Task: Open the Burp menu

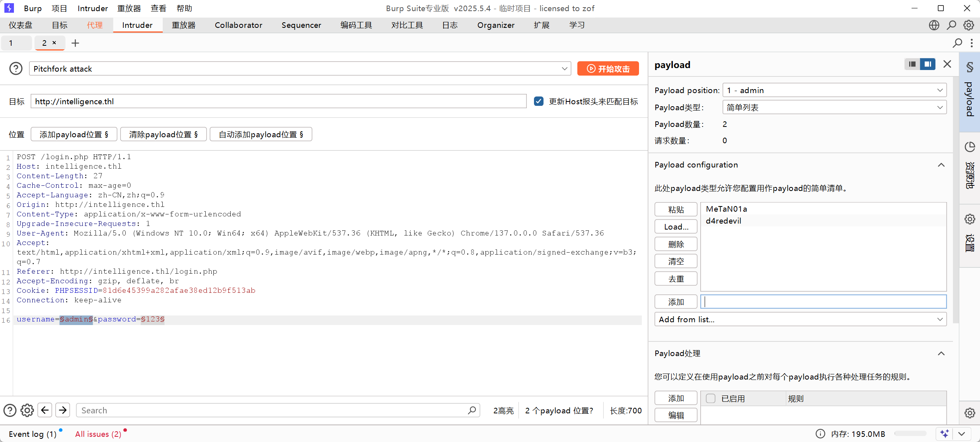Action: (x=33, y=8)
